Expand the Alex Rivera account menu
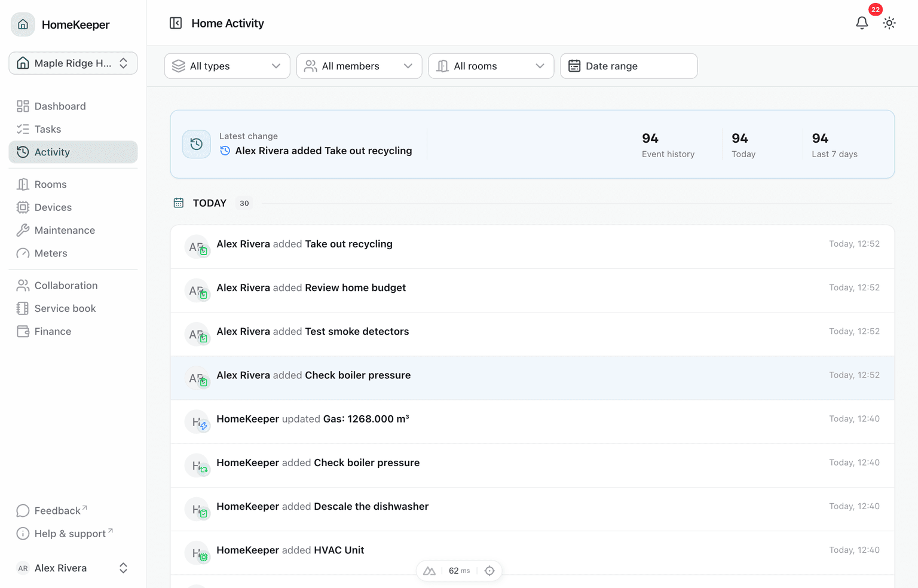This screenshot has width=918, height=588. pos(73,568)
